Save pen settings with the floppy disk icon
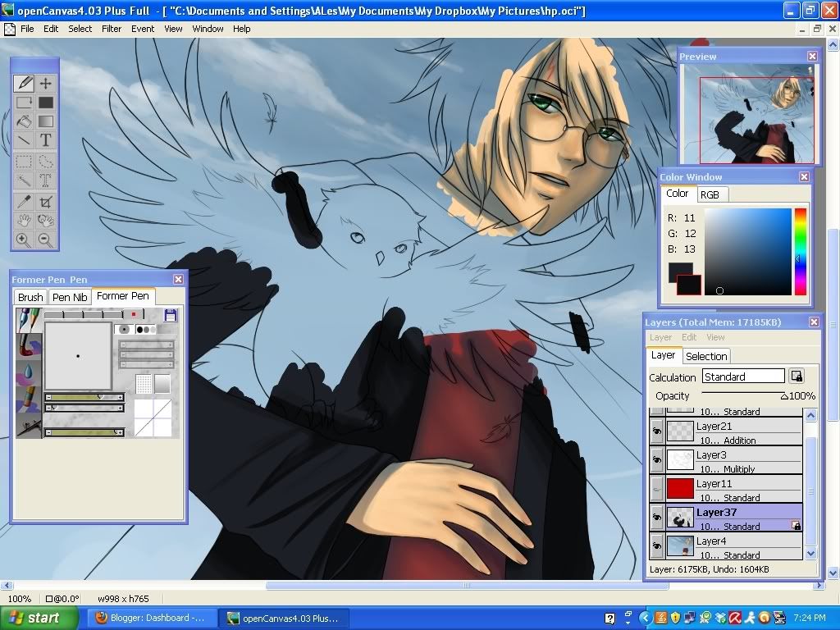The height and width of the screenshot is (630, 840). [171, 315]
